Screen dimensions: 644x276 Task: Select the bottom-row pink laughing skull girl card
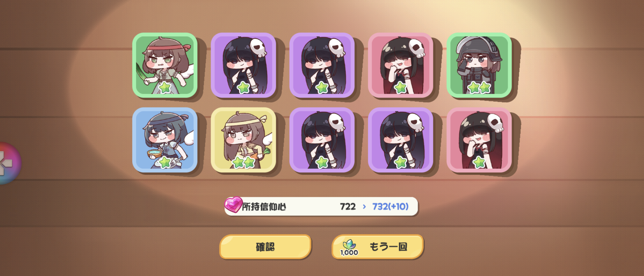[x=479, y=140]
